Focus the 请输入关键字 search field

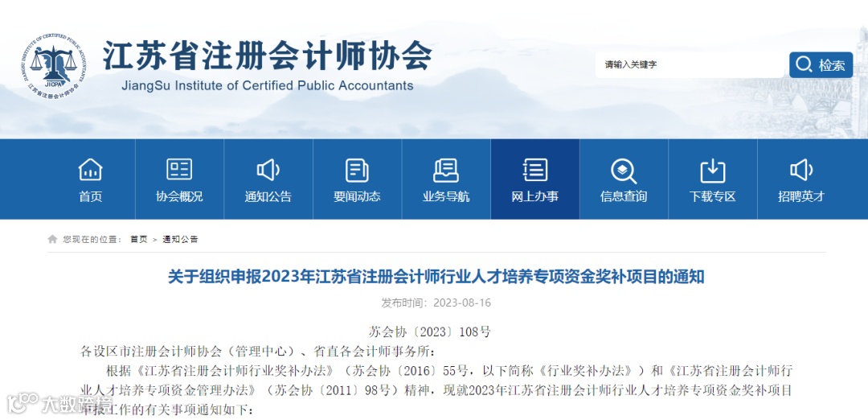692,65
